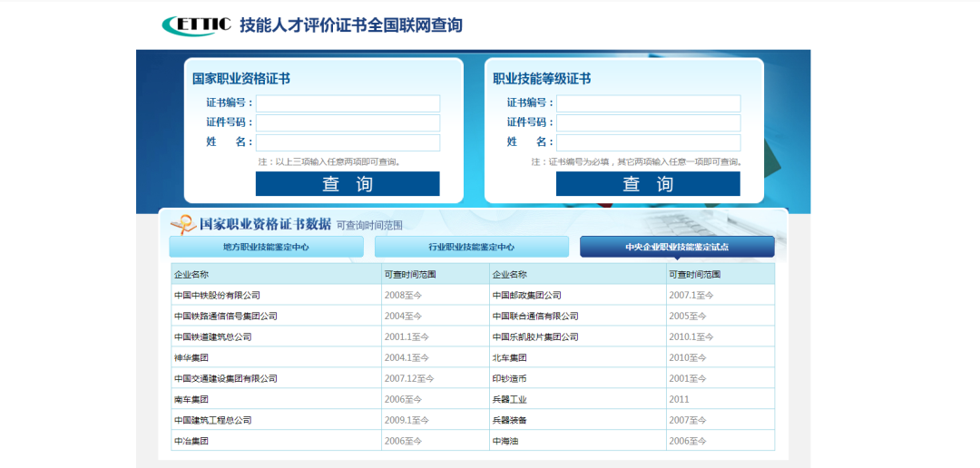Click the 神华集团 cell
980x468 pixels.
point(276,358)
